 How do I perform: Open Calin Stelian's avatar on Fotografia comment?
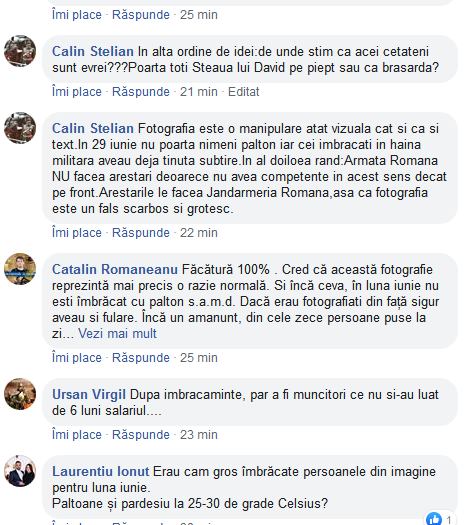pos(20,128)
